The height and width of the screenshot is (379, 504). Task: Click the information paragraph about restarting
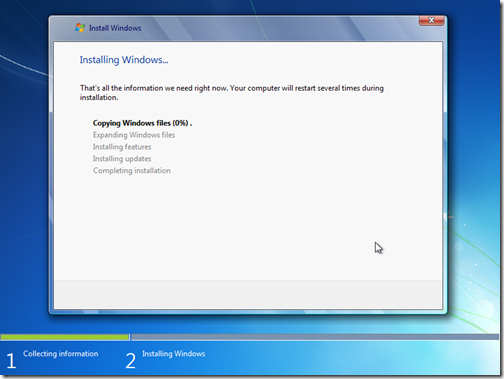coord(232,93)
